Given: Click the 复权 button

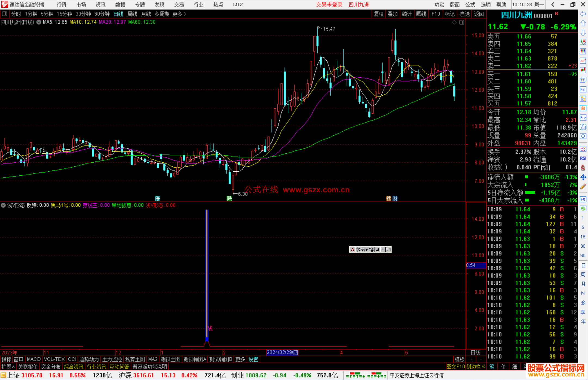Looking at the screenshot, I should pyautogui.click(x=378, y=14).
